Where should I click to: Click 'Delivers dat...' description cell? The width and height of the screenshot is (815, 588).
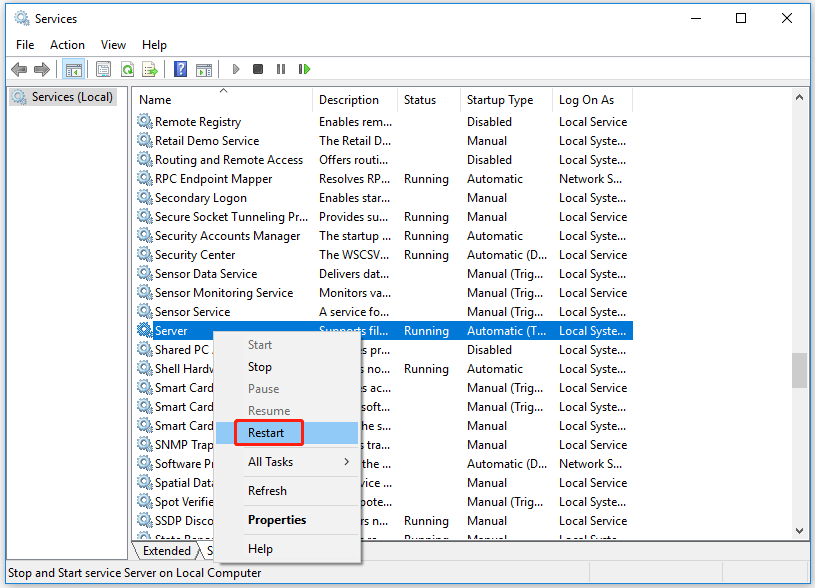click(x=354, y=274)
